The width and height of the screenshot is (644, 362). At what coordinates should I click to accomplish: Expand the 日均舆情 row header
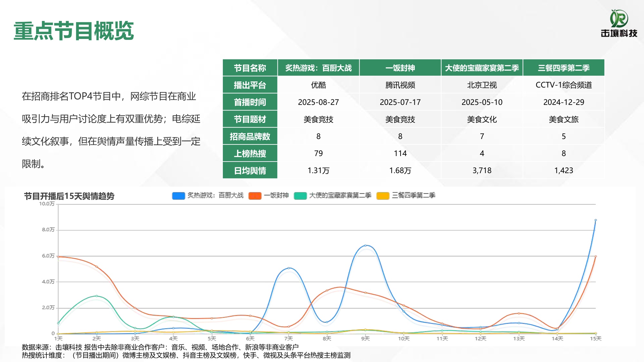click(251, 171)
